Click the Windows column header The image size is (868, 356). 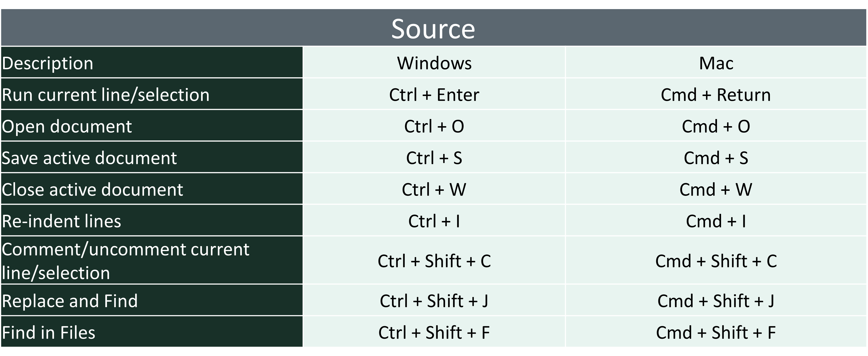click(434, 62)
